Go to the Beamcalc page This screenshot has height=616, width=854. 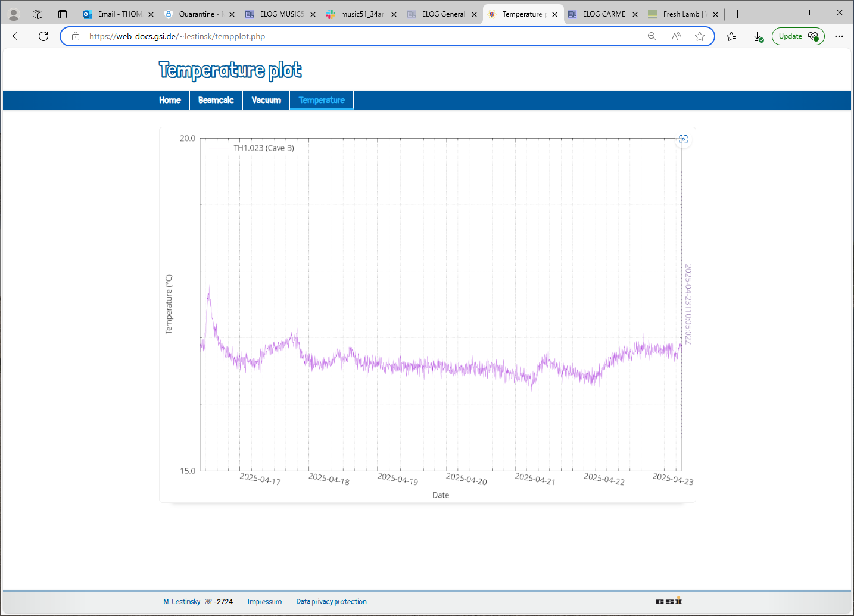[216, 100]
